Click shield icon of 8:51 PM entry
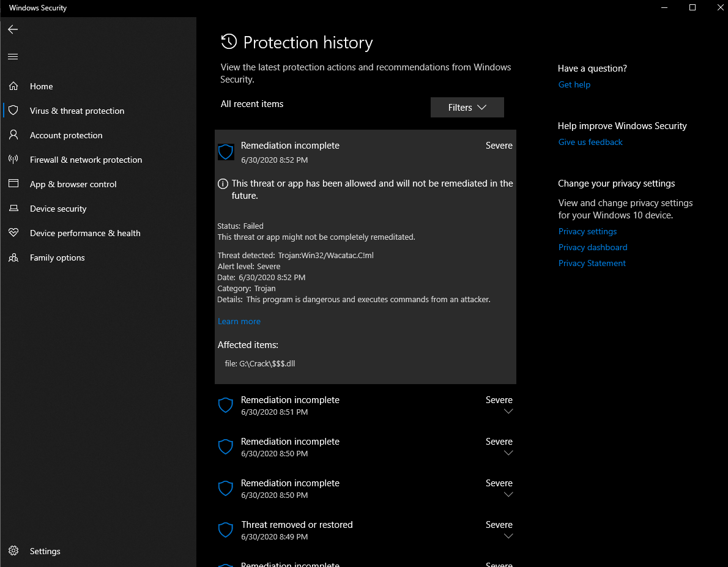 click(226, 406)
